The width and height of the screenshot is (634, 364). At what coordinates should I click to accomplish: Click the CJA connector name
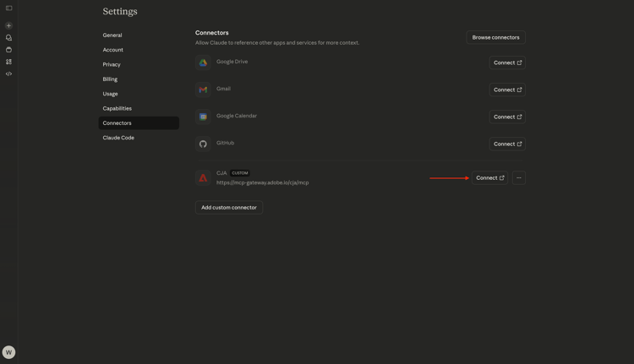221,173
